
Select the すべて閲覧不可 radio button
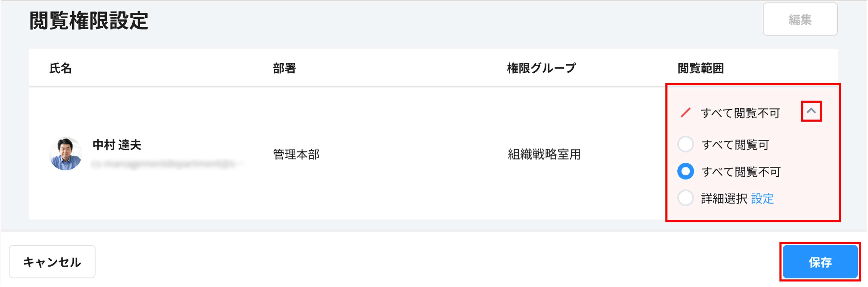click(x=685, y=171)
